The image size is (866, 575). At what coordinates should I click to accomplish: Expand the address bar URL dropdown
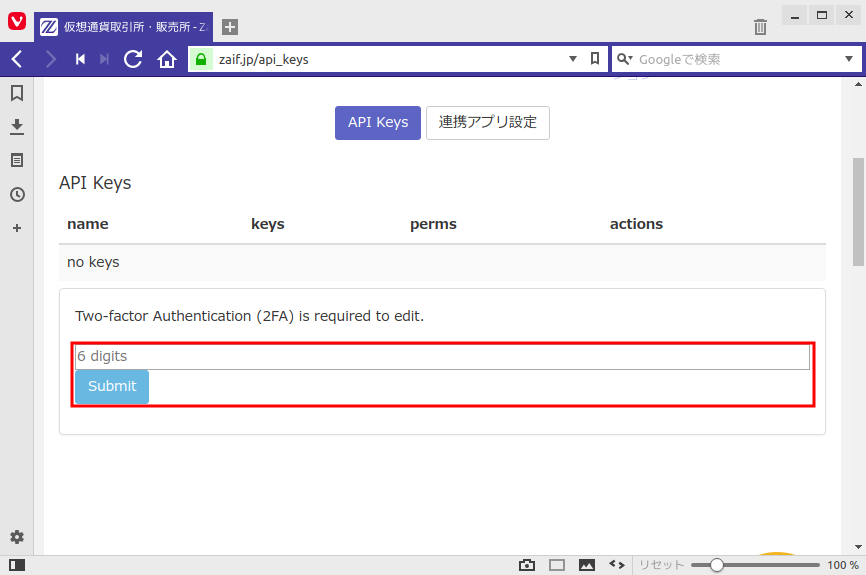click(573, 59)
